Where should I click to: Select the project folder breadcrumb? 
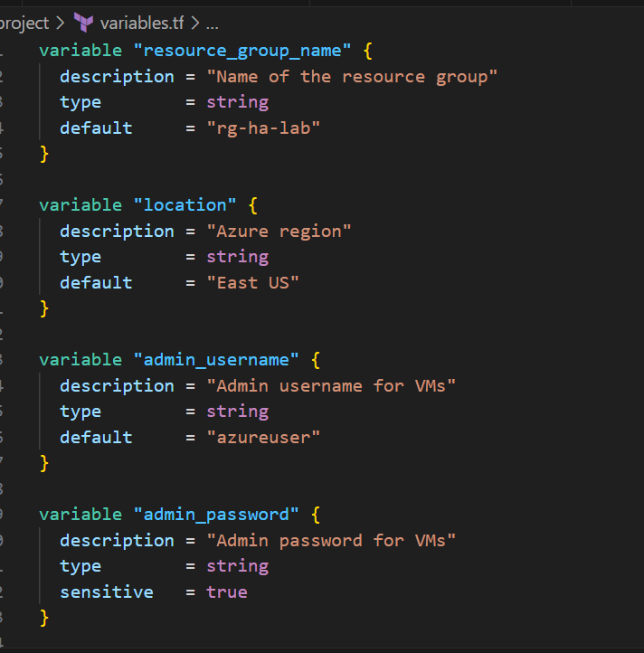(x=25, y=23)
